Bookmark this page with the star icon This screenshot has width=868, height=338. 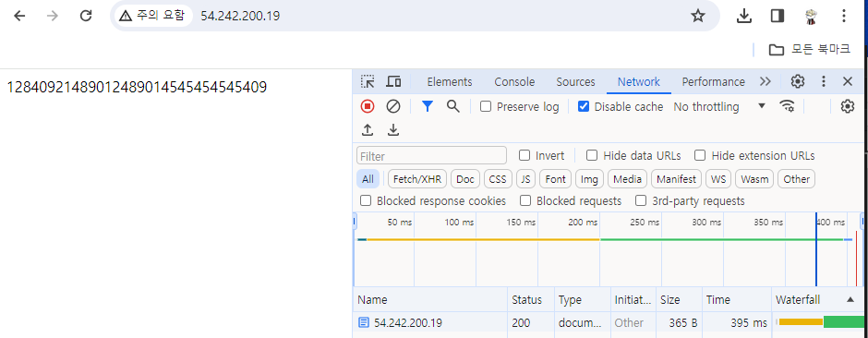698,16
